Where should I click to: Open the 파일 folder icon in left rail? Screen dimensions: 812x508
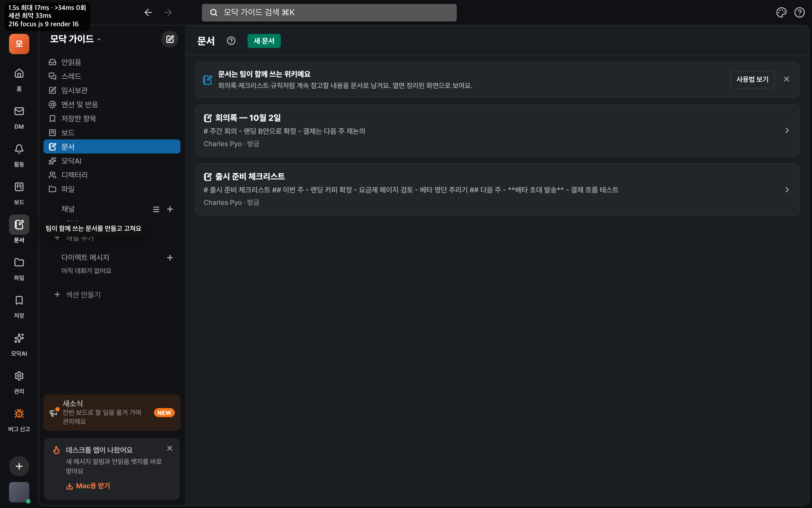point(19,262)
